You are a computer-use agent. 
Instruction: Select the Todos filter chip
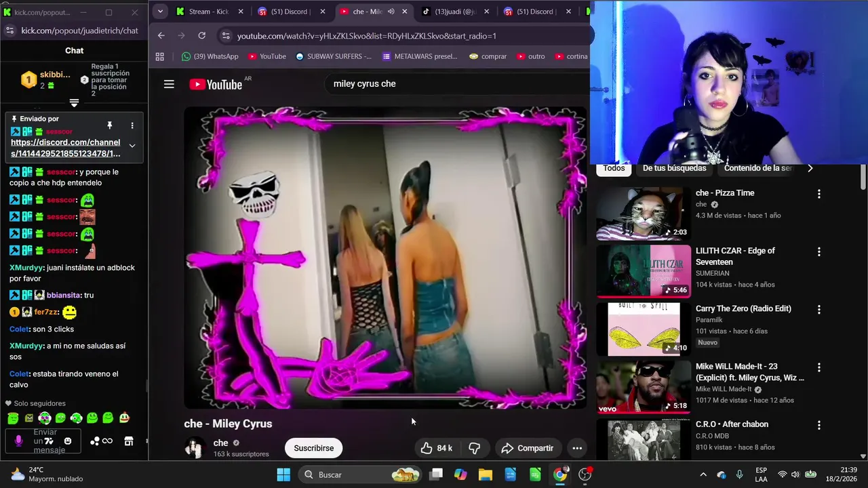614,168
